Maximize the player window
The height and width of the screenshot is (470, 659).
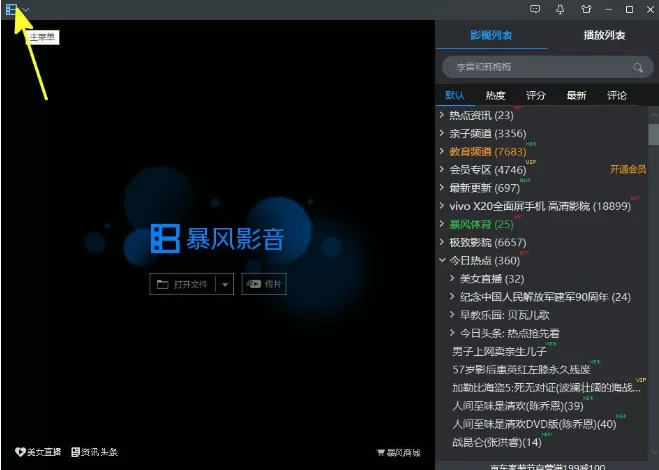coord(629,10)
